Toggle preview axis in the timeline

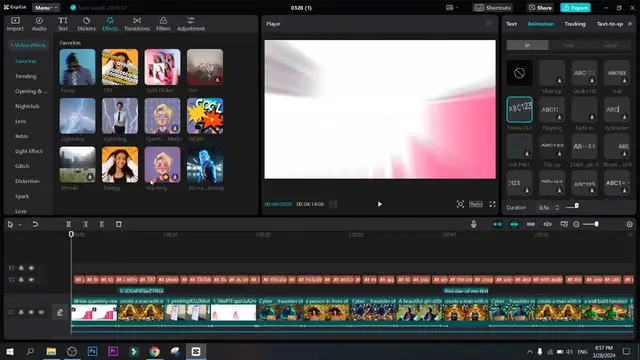click(x=547, y=224)
